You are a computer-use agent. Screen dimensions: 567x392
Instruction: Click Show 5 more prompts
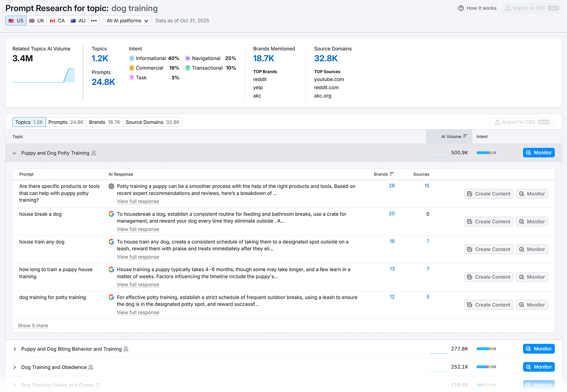33,325
